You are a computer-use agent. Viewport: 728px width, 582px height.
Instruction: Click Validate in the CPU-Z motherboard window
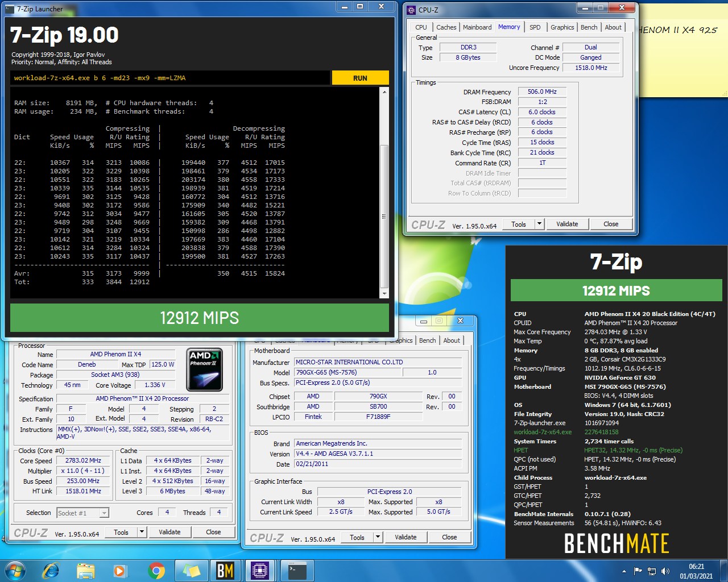[406, 537]
